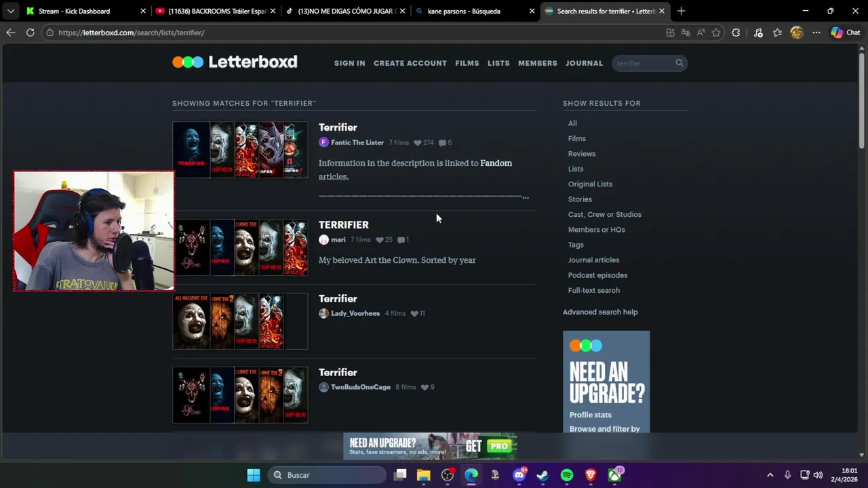This screenshot has height=488, width=868.
Task: Click SIGN IN in Letterboxd header
Action: (349, 63)
